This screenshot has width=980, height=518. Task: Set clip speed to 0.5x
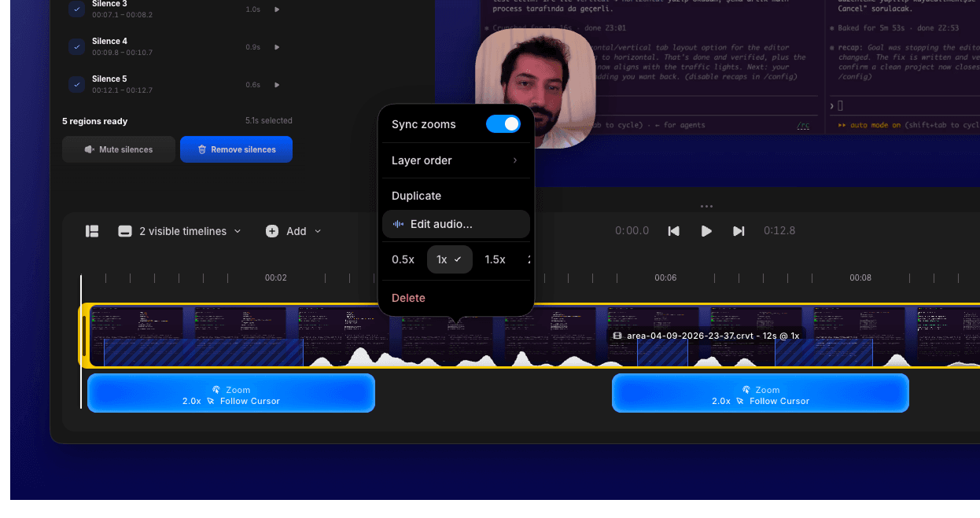(x=403, y=259)
